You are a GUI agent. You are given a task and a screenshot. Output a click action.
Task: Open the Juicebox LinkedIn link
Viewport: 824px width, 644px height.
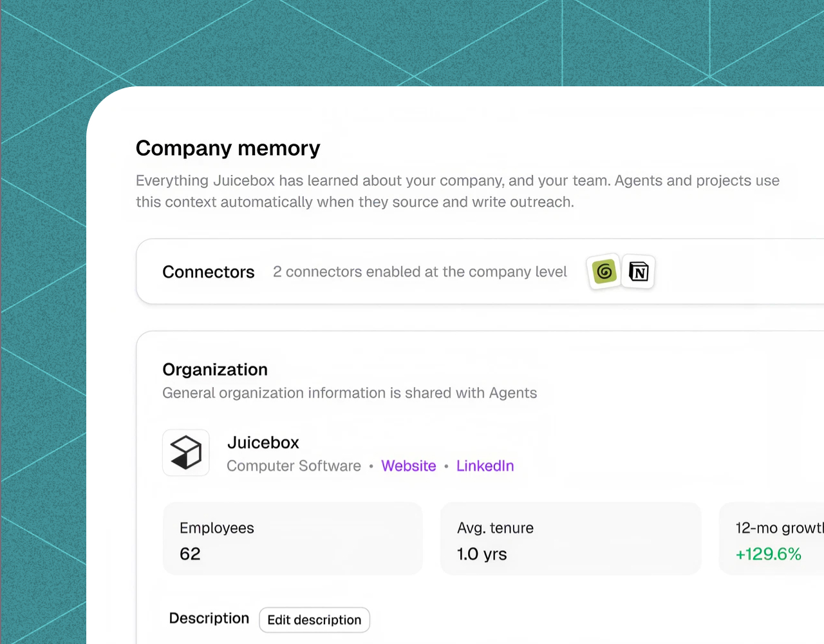[485, 466]
